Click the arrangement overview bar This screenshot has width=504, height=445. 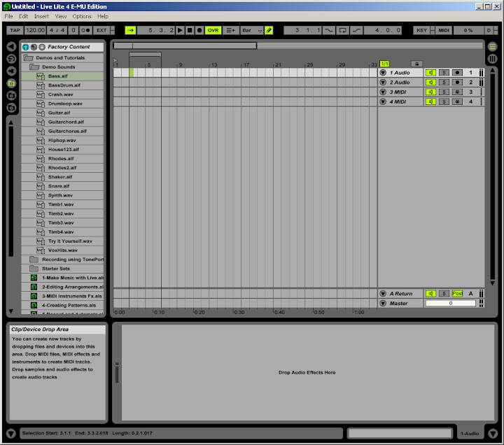[x=297, y=45]
